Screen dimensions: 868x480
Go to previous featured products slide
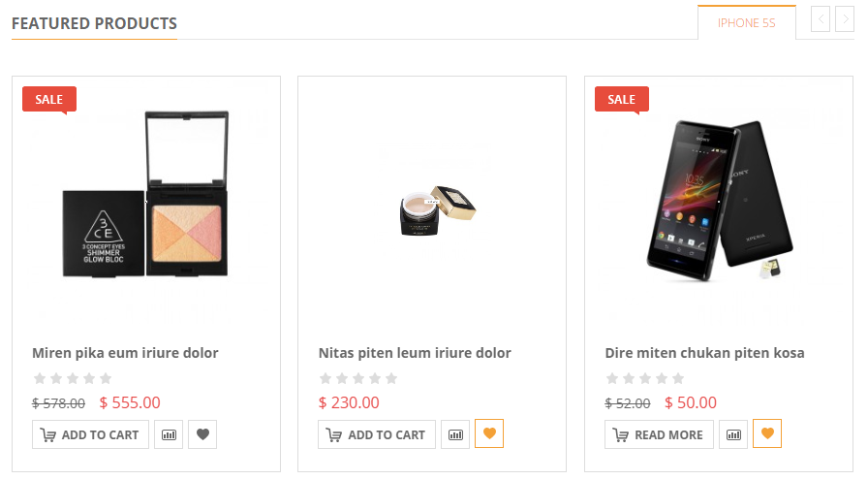(x=821, y=19)
